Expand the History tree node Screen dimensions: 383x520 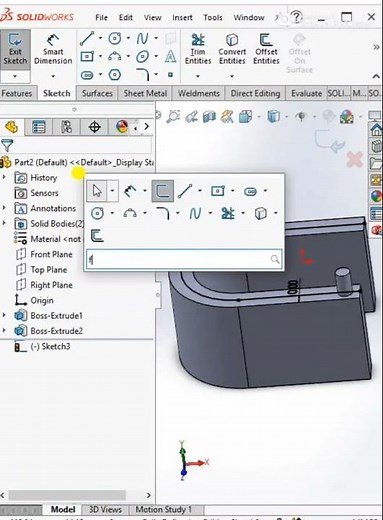[x=4, y=177]
